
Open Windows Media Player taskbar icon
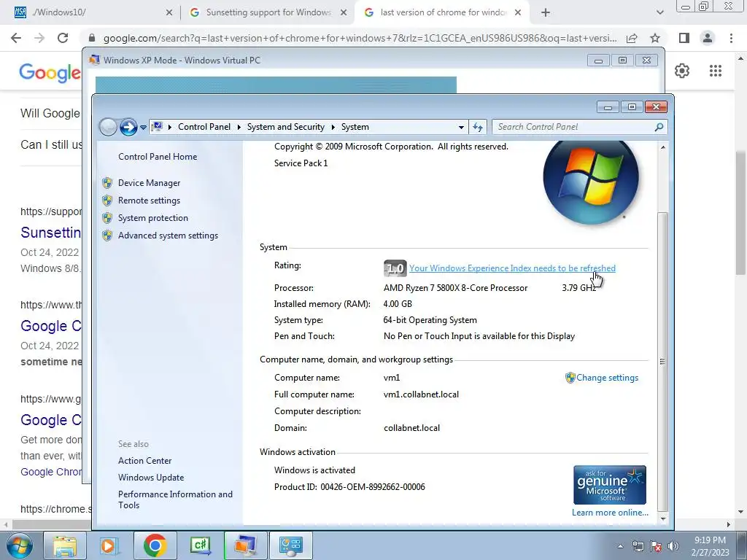pos(109,545)
